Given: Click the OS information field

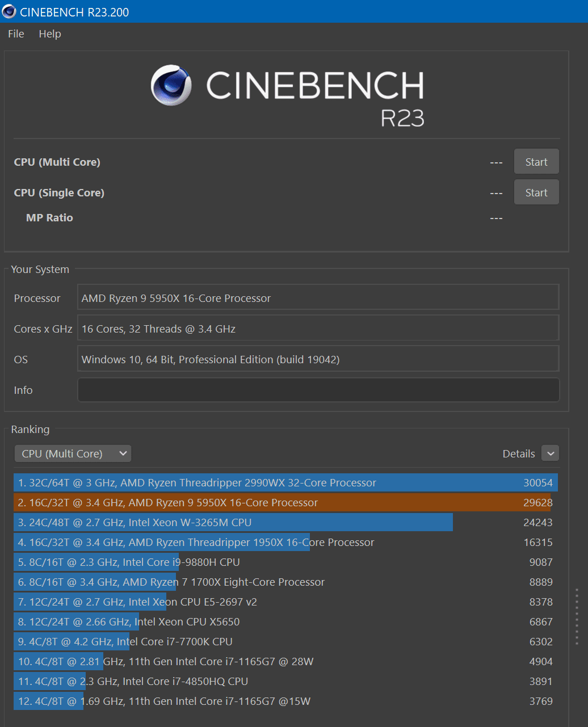Looking at the screenshot, I should [x=318, y=359].
